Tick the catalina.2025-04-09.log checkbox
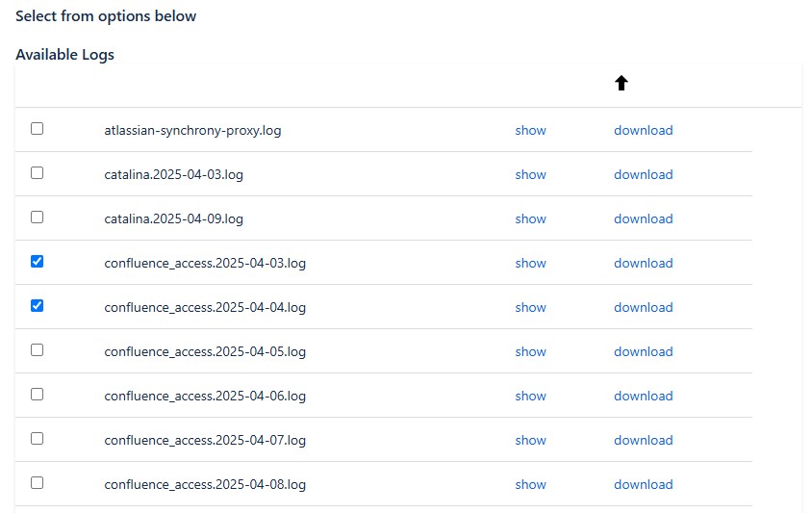 tap(38, 218)
